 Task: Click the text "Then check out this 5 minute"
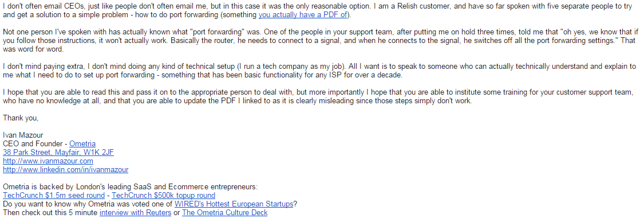coord(50,213)
